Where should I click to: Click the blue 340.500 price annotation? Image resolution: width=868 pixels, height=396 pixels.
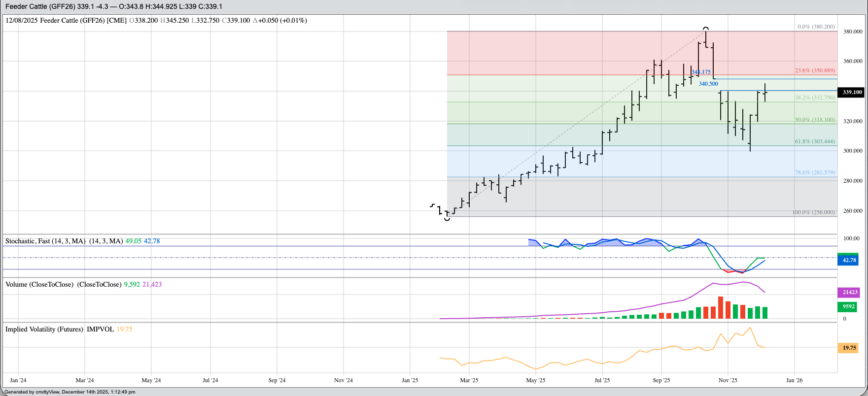click(708, 84)
